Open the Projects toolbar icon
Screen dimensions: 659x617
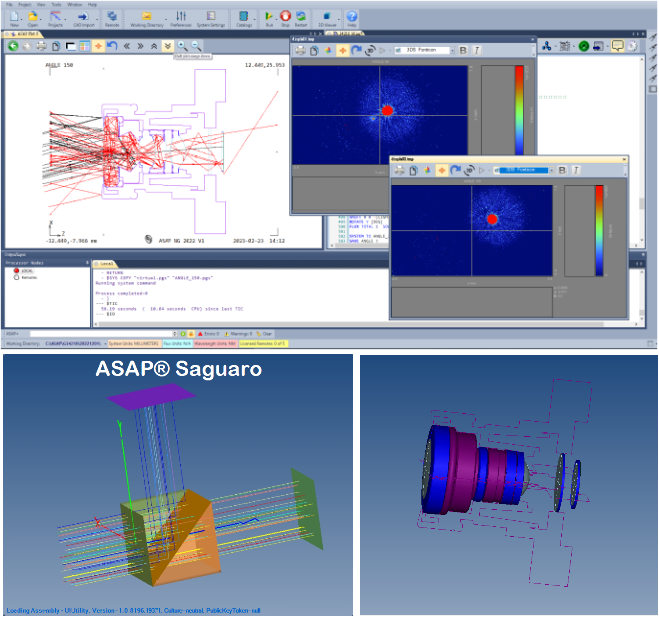tap(55, 16)
